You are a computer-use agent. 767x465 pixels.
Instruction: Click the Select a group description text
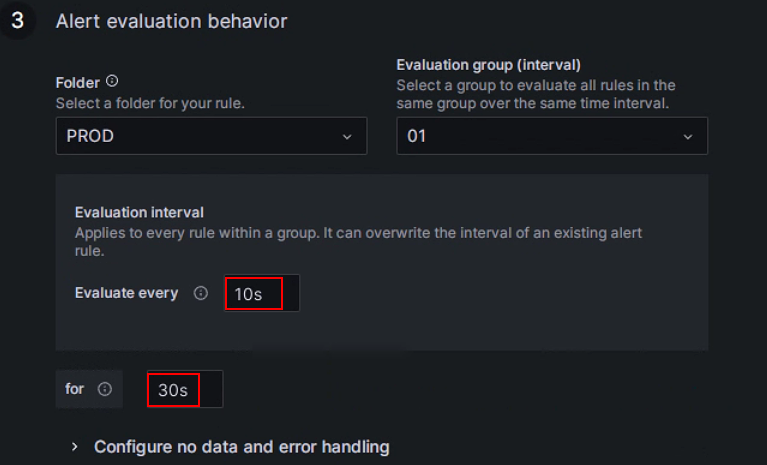(x=536, y=94)
